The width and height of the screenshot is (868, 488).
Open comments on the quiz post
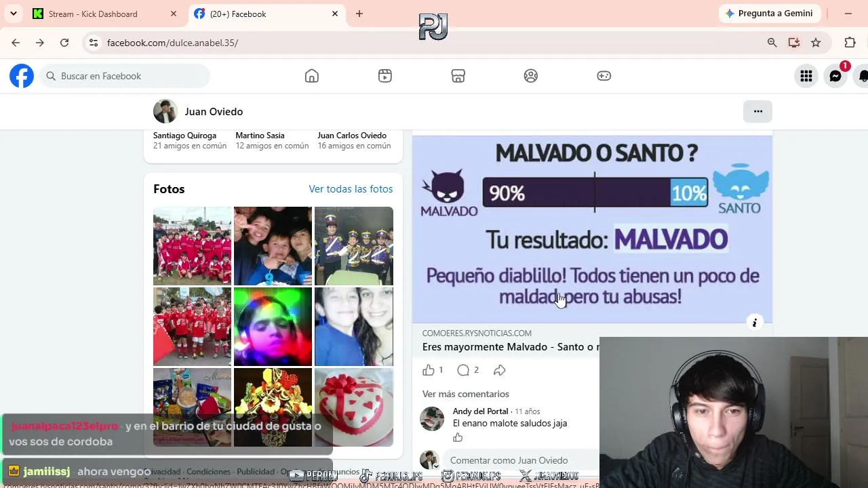(463, 370)
